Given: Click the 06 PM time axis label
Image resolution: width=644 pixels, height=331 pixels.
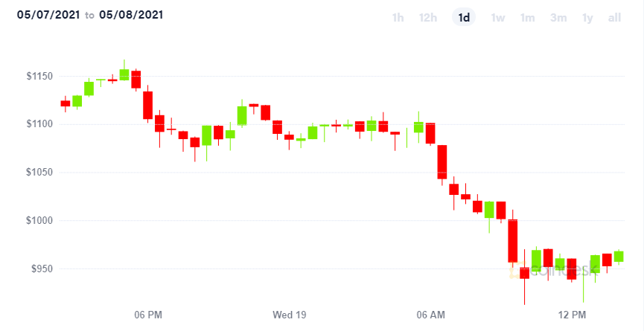Looking at the screenshot, I should [148, 315].
